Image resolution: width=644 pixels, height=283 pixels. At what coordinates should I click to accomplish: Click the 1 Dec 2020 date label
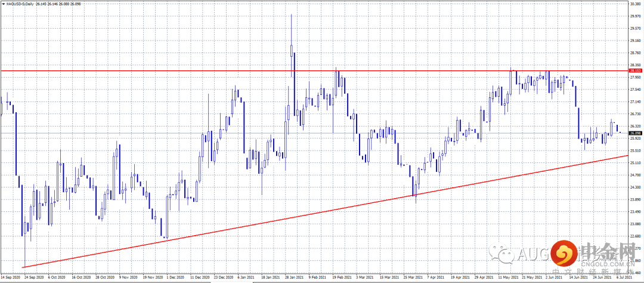tap(176, 277)
